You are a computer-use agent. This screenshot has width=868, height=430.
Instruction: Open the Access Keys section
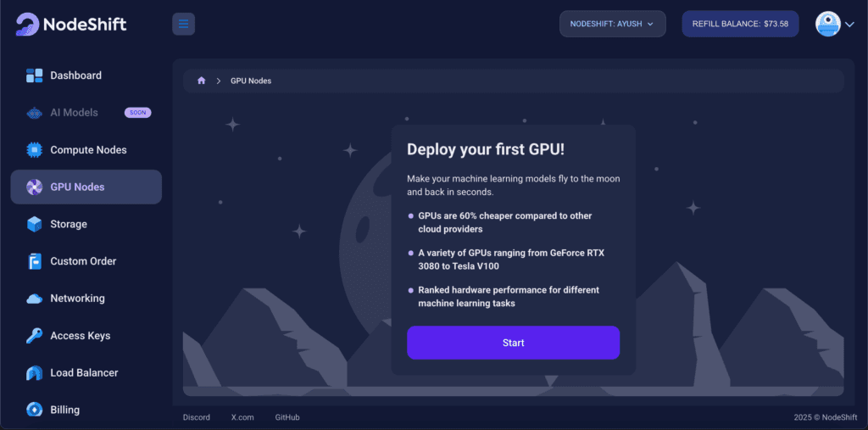86,336
